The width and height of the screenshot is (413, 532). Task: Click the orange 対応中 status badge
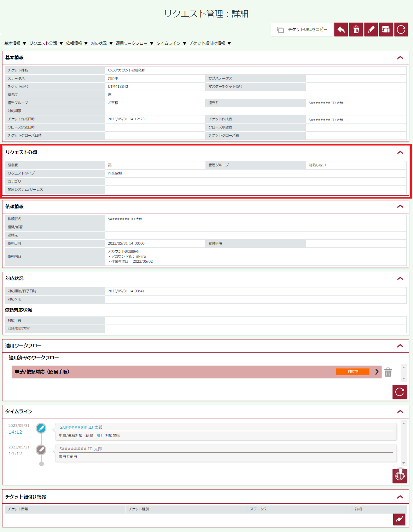353,372
